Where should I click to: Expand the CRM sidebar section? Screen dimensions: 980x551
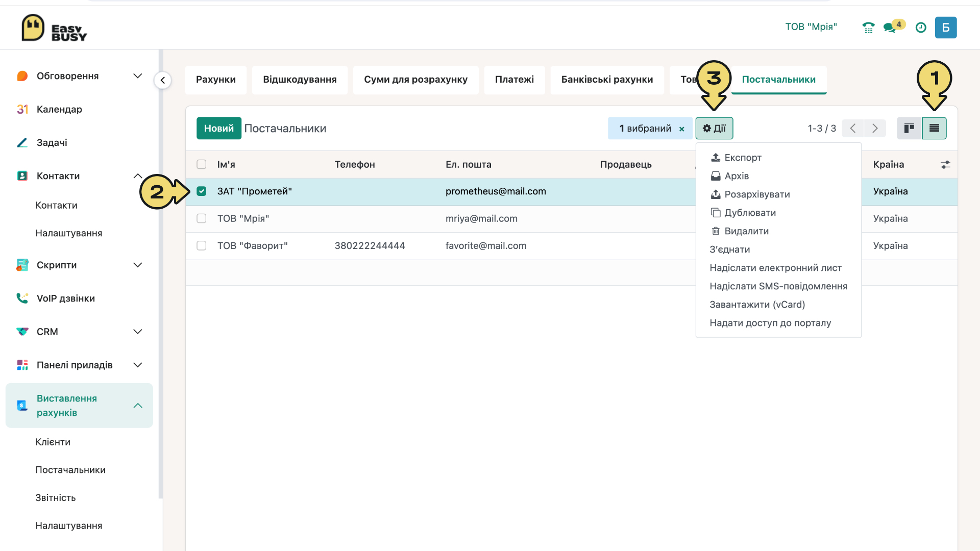[x=137, y=332]
